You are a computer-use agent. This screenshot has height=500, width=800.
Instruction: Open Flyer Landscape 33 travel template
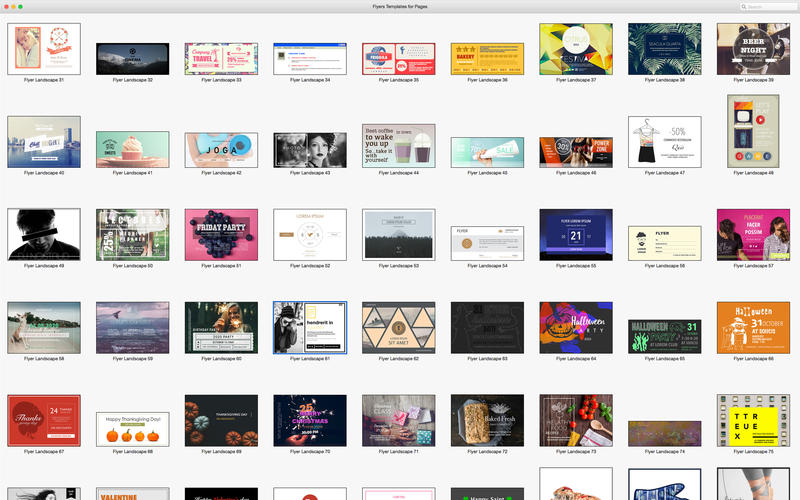point(221,59)
